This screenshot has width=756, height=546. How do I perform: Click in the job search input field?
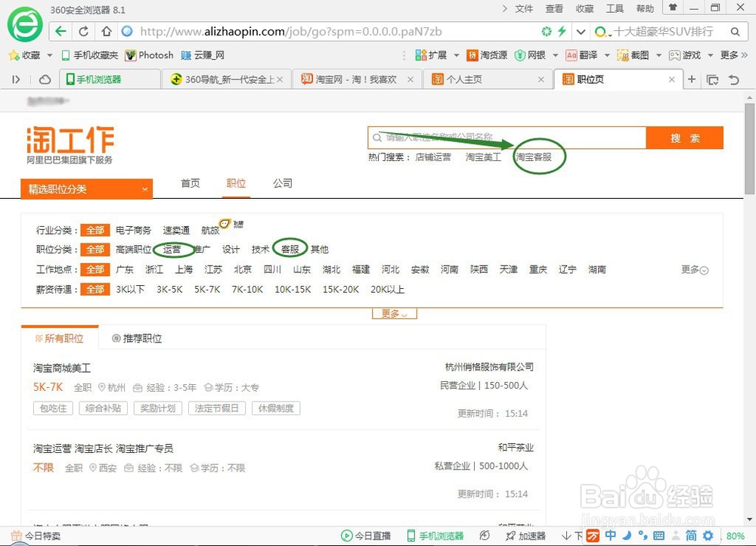tap(507, 138)
